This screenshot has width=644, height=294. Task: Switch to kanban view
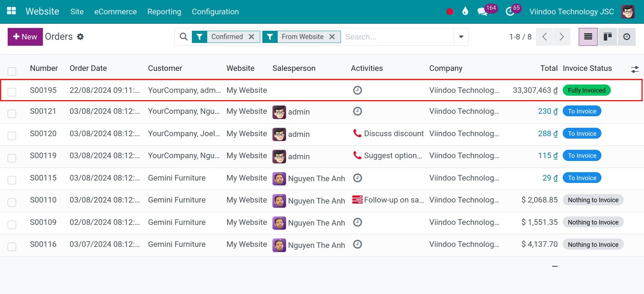608,37
